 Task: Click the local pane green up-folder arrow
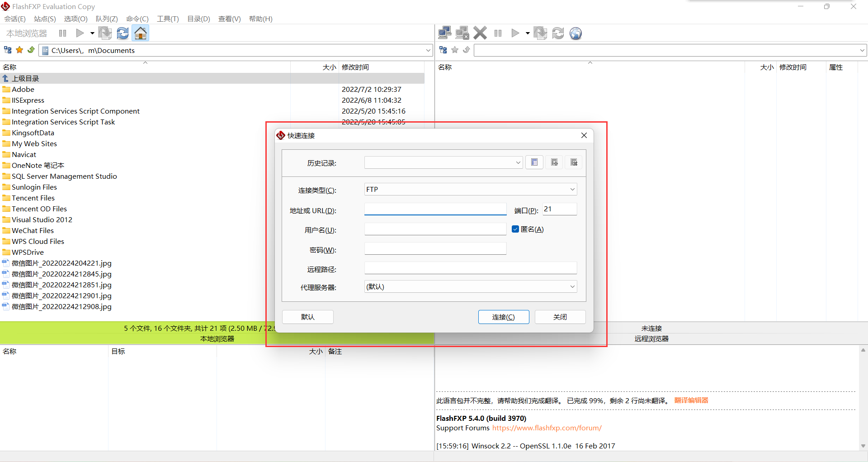(x=31, y=50)
